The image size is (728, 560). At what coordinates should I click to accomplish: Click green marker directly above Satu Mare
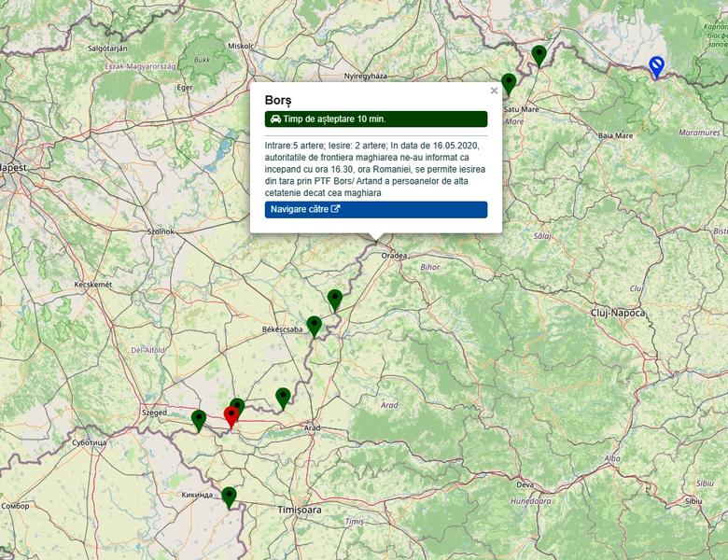[x=509, y=83]
